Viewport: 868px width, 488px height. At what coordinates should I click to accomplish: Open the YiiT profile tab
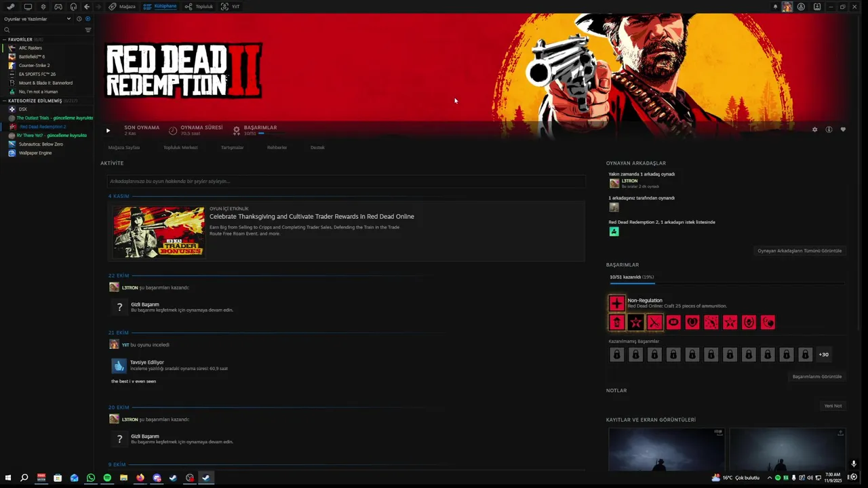tap(231, 6)
